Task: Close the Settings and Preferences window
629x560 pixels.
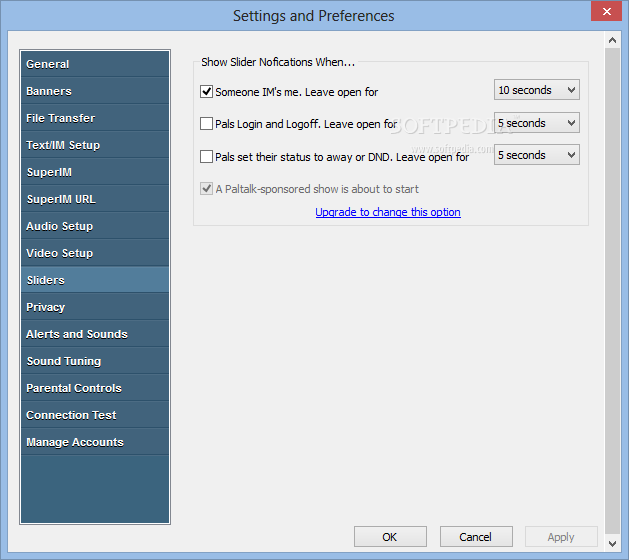Action: click(607, 11)
